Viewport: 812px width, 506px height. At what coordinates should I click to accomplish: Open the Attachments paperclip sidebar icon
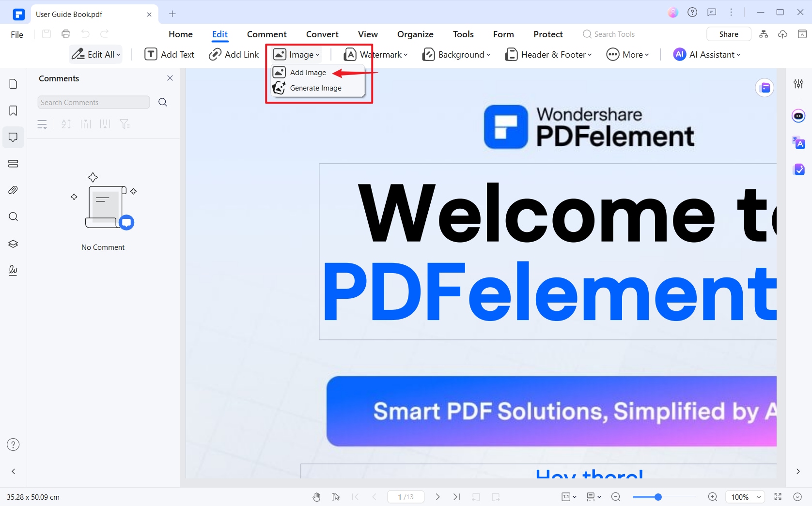pos(13,190)
